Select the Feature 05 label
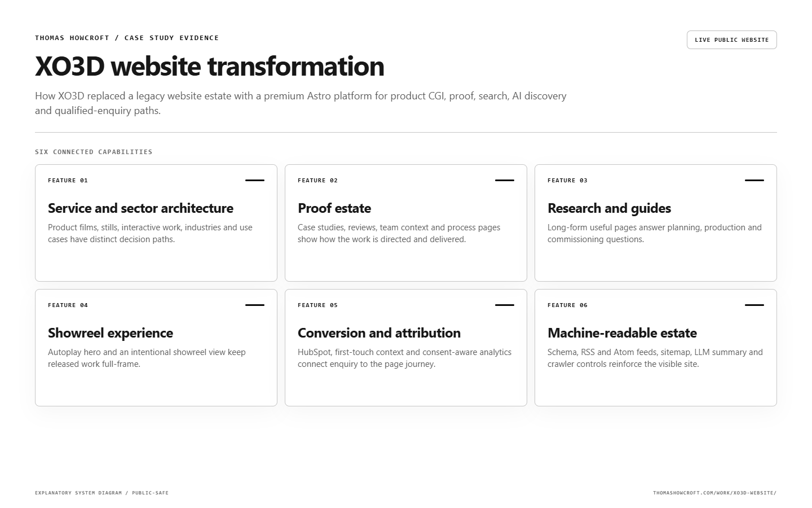Image resolution: width=812 pixels, height=508 pixels. (x=317, y=305)
